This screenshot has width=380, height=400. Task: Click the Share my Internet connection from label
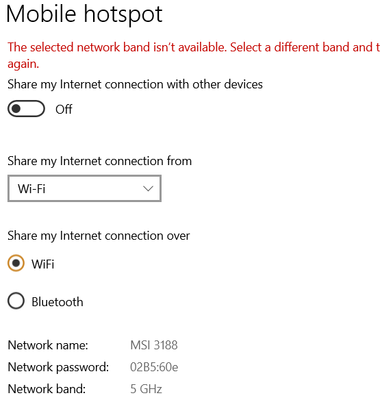click(x=100, y=161)
